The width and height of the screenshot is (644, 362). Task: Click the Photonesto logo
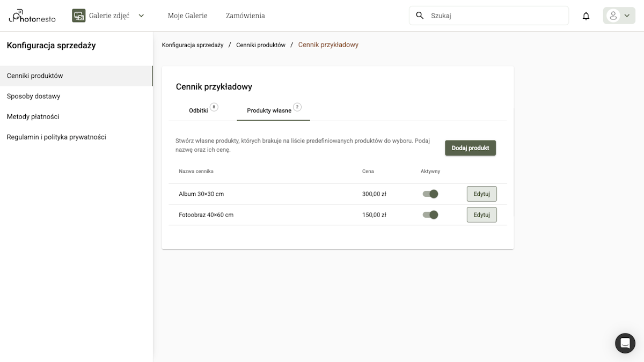[33, 16]
